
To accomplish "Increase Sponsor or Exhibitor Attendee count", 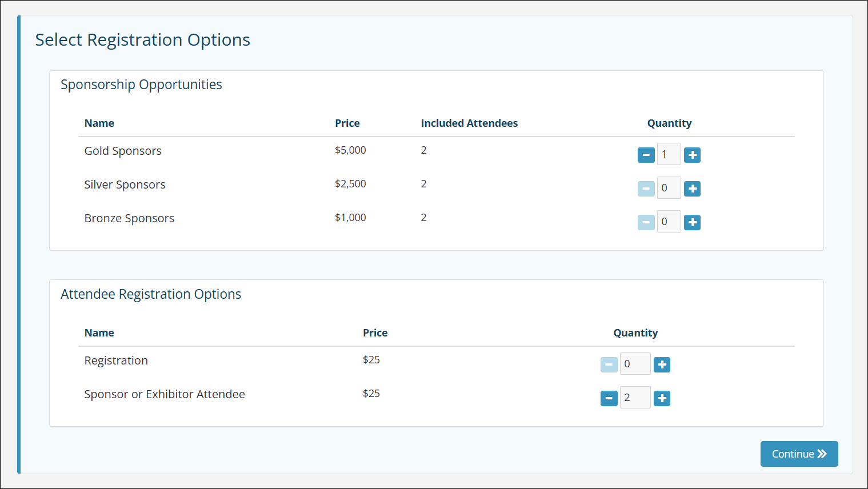I will point(662,398).
